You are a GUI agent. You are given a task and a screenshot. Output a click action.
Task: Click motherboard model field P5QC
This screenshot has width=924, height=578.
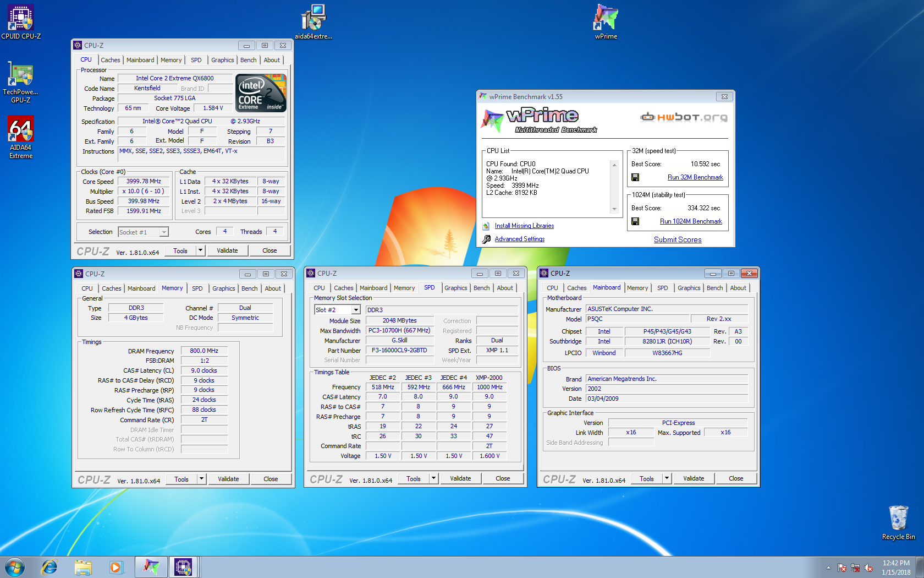637,319
